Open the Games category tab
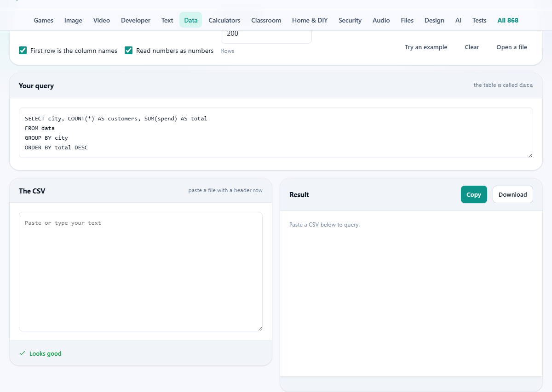This screenshot has height=392, width=552. [x=44, y=20]
